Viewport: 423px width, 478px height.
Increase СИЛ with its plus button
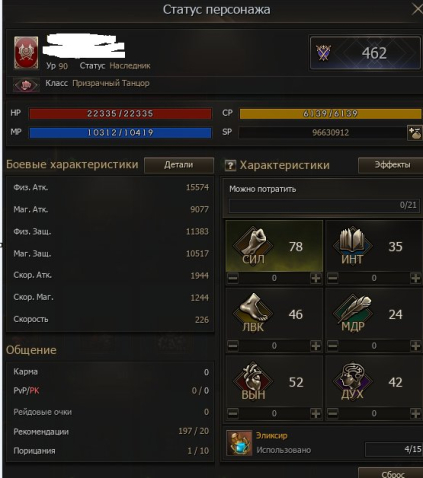tap(316, 278)
